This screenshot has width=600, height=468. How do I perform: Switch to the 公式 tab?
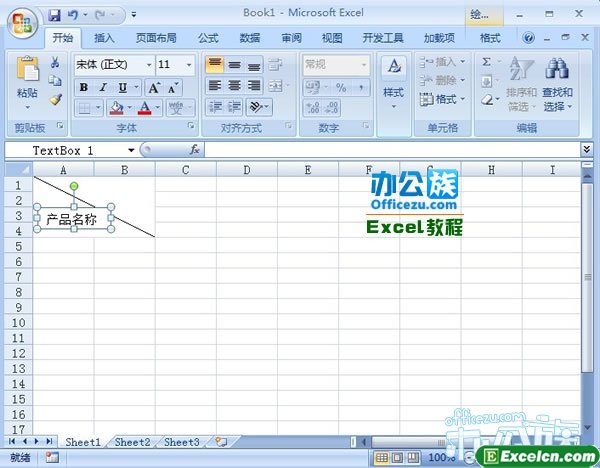pos(208,38)
